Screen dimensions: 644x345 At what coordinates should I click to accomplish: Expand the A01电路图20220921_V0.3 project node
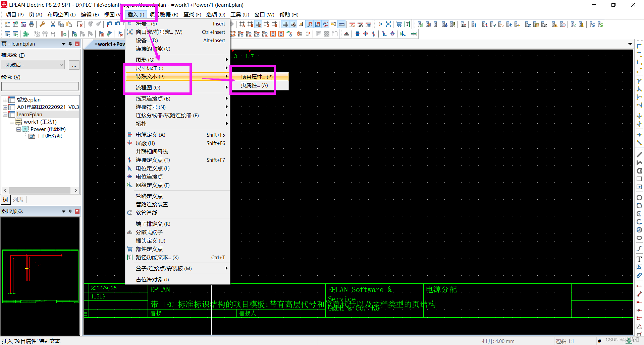5,107
